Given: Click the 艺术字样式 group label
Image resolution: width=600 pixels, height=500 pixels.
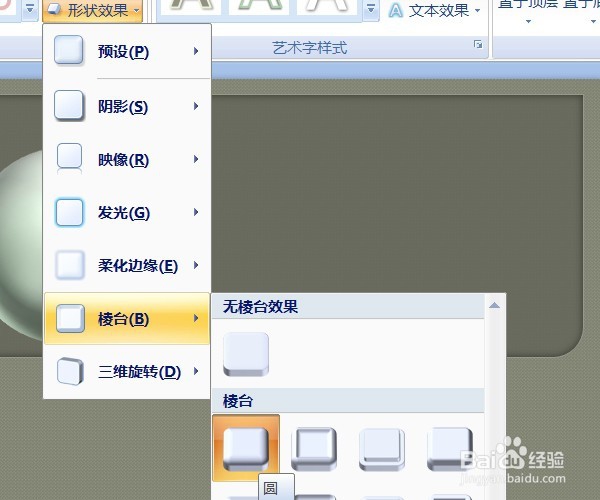Looking at the screenshot, I should coord(310,48).
